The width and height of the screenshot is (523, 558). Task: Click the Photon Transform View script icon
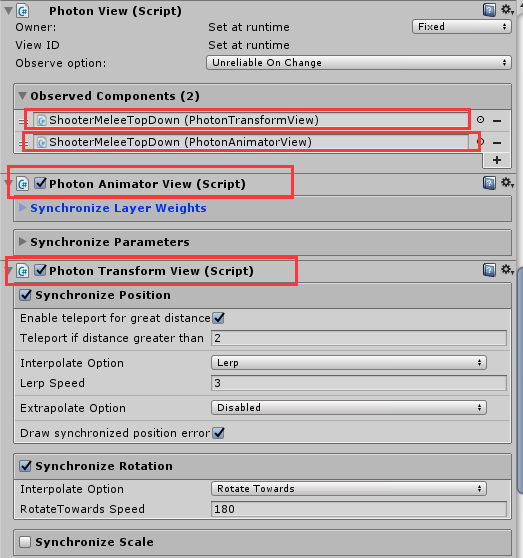point(23,271)
